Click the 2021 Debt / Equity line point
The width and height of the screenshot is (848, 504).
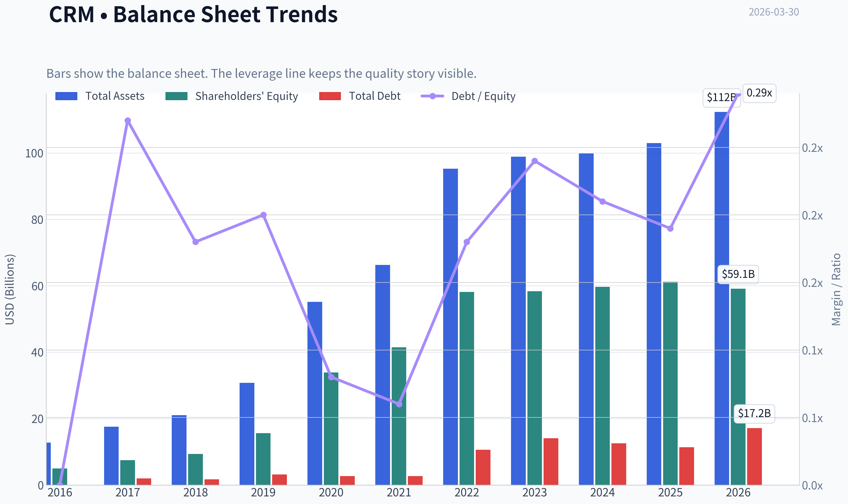399,404
